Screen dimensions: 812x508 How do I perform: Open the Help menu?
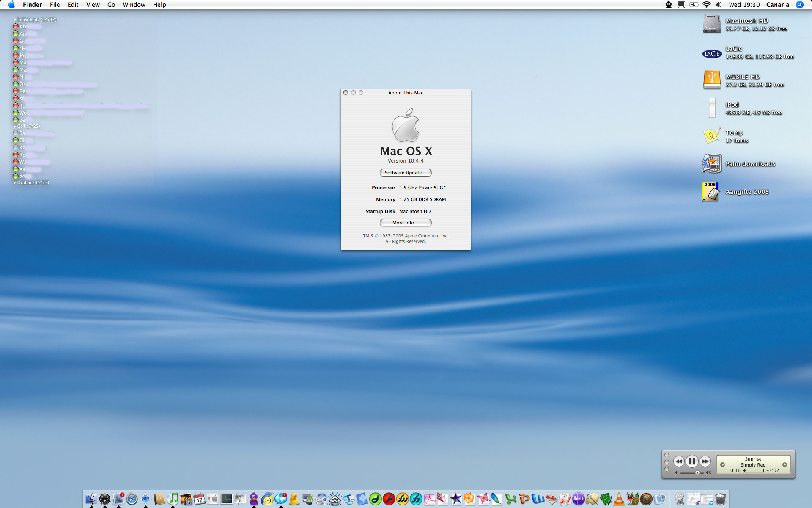pos(159,5)
